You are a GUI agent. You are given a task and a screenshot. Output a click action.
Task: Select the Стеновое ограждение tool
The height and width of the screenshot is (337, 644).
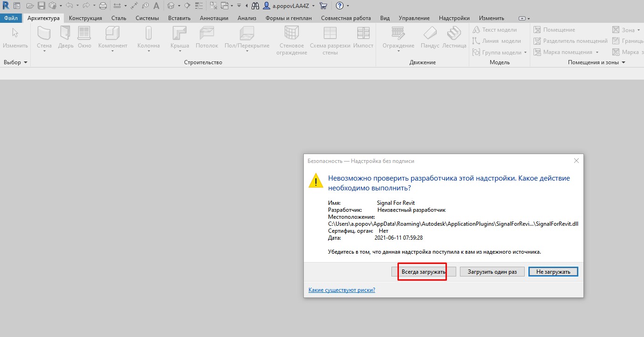292,40
